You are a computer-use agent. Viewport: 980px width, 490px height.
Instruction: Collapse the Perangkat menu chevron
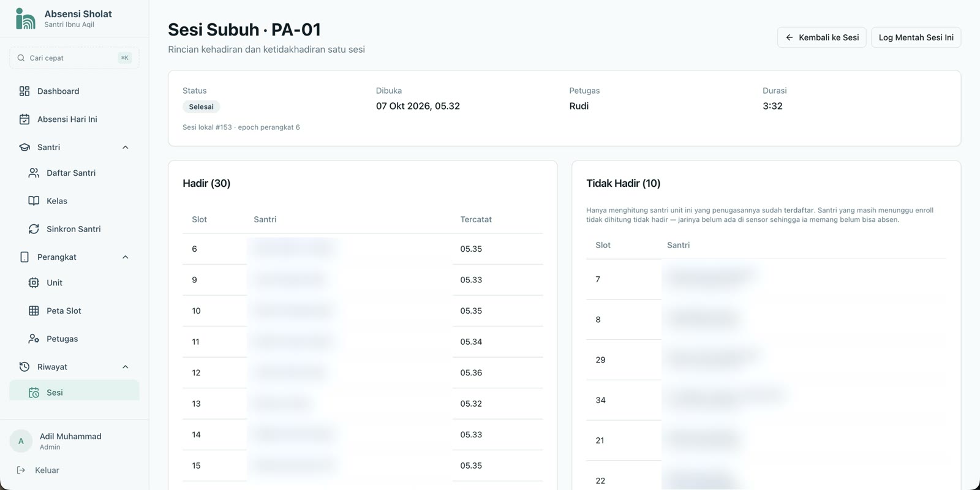click(126, 257)
